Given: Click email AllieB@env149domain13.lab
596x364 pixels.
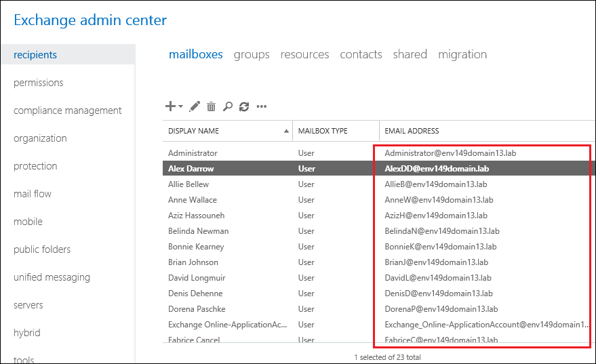Looking at the screenshot, I should pyautogui.click(x=436, y=184).
